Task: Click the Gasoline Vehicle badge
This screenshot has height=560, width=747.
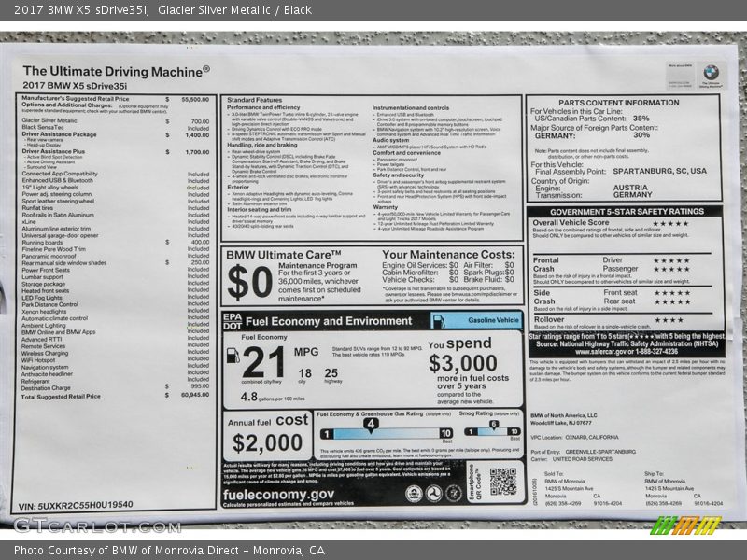Action: click(476, 320)
